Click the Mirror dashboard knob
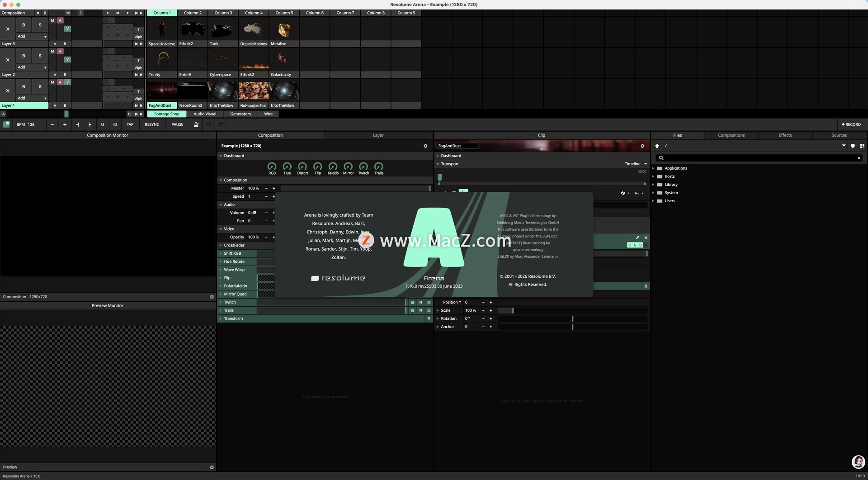This screenshot has width=868, height=480. [348, 166]
